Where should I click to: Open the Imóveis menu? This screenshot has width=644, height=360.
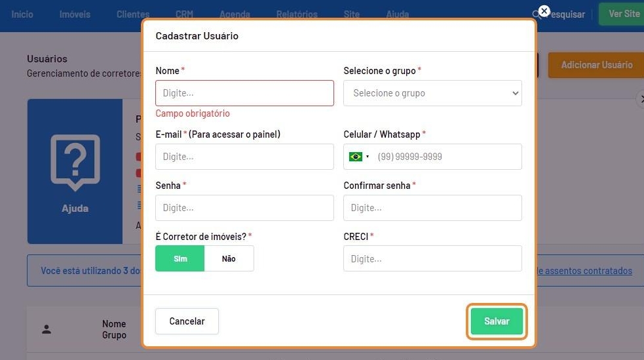75,14
